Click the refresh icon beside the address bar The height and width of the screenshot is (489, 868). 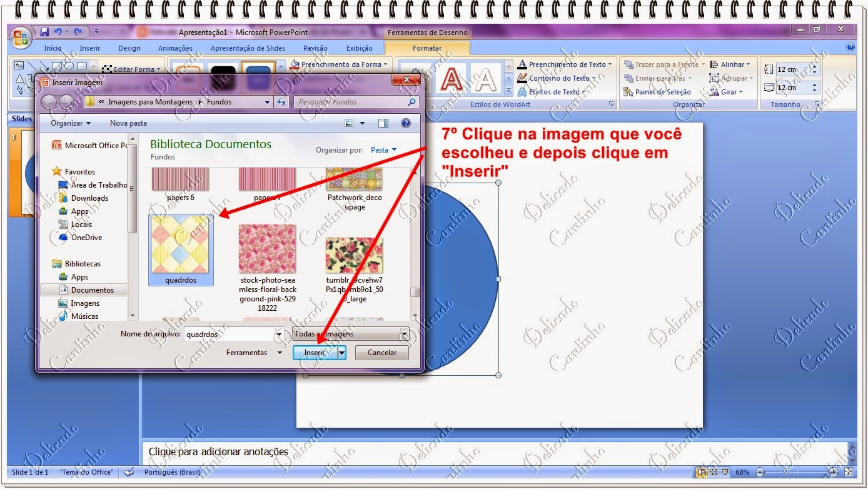pyautogui.click(x=281, y=102)
